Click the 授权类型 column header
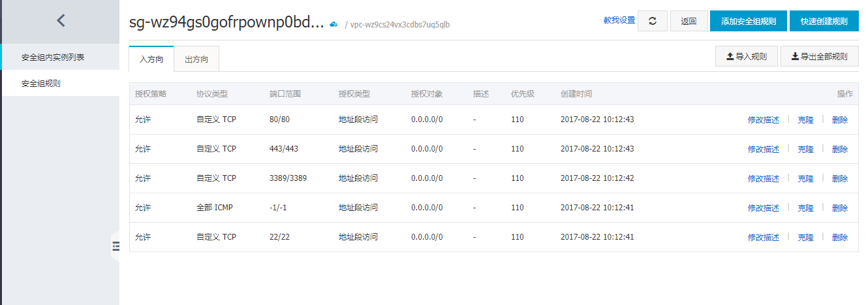This screenshot has height=305, width=868. [354, 94]
